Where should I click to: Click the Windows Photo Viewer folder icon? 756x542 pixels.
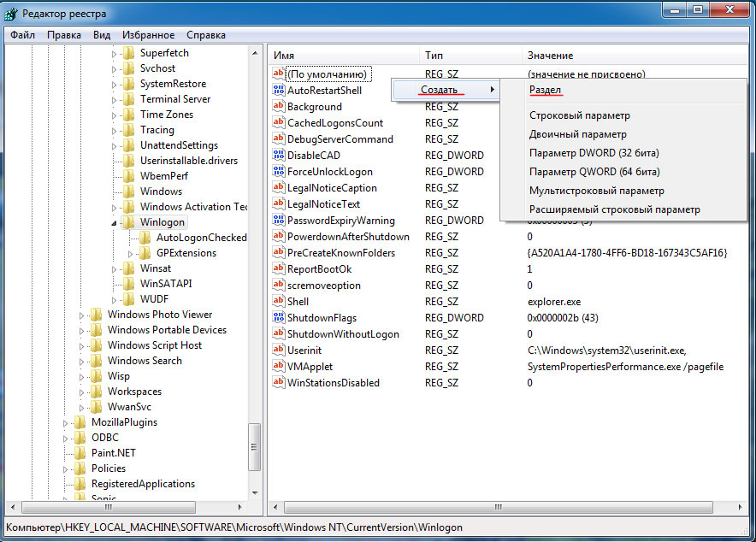tap(96, 315)
